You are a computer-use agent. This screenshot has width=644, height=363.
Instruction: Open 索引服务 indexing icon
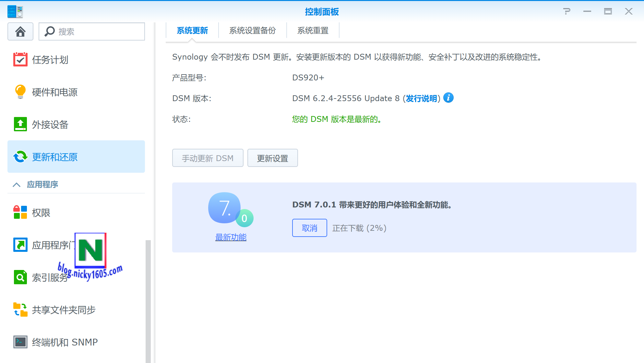coord(20,277)
